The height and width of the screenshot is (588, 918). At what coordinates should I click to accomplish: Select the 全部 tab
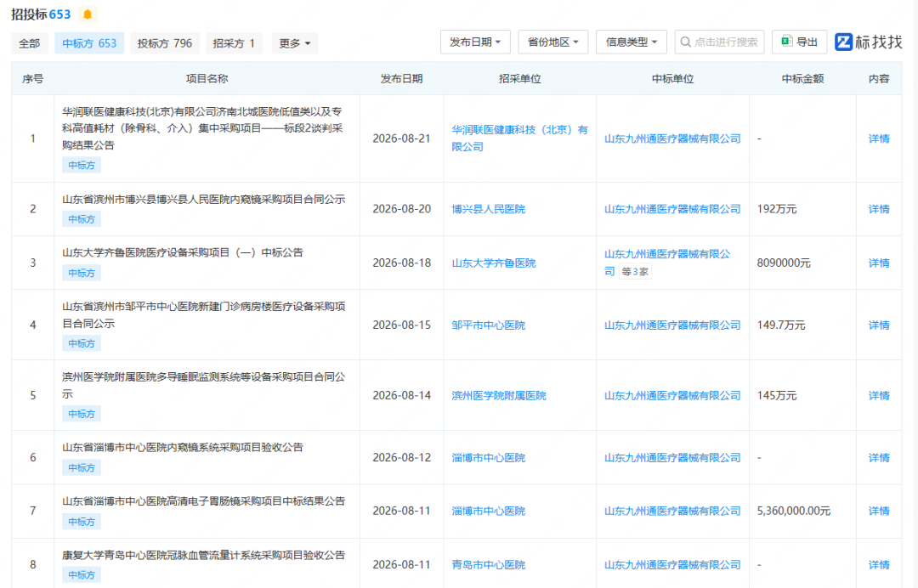tap(29, 43)
